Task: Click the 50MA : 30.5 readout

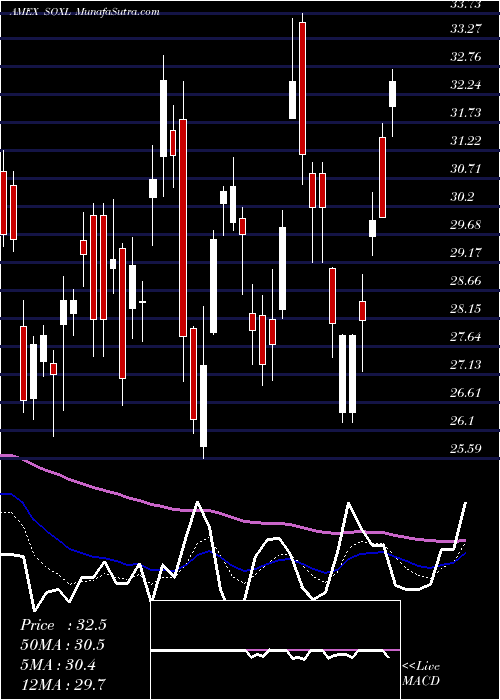Action: [x=62, y=646]
